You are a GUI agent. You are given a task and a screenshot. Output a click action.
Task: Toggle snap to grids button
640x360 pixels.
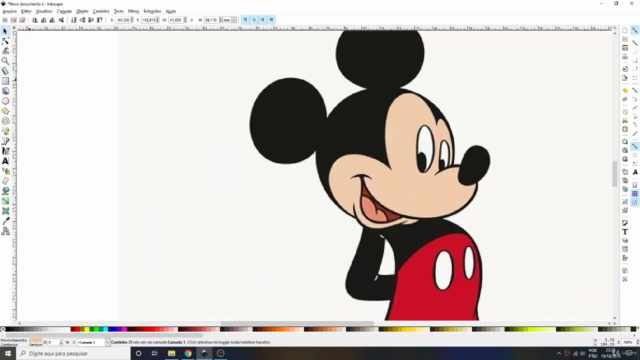635,194
